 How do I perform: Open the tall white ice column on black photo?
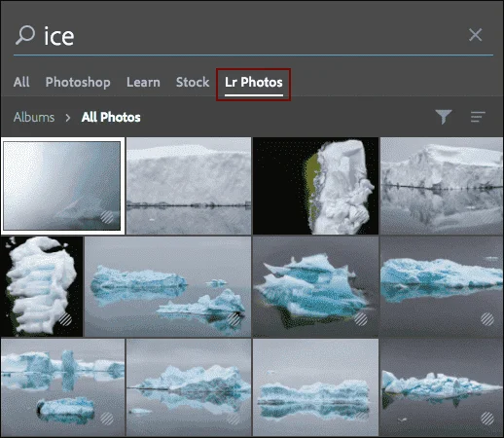(x=42, y=286)
